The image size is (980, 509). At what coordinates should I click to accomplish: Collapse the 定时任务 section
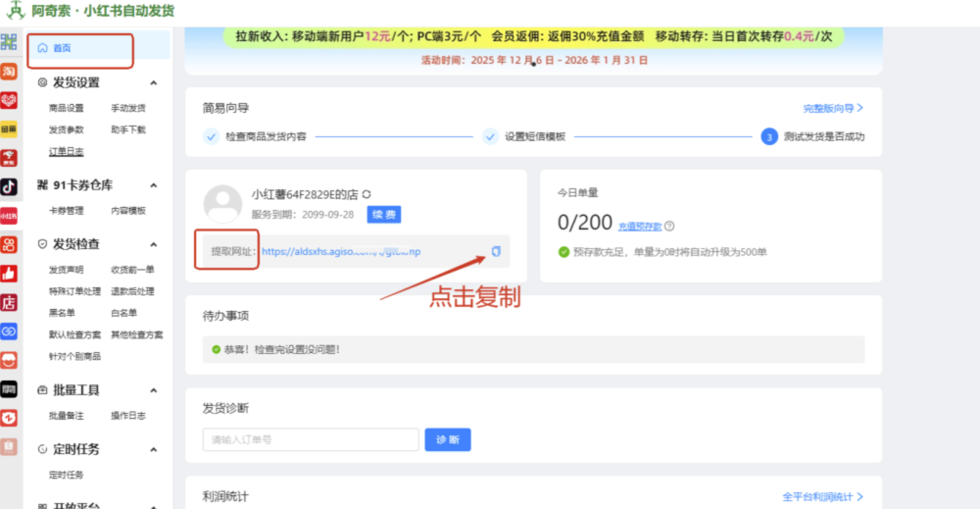(153, 449)
